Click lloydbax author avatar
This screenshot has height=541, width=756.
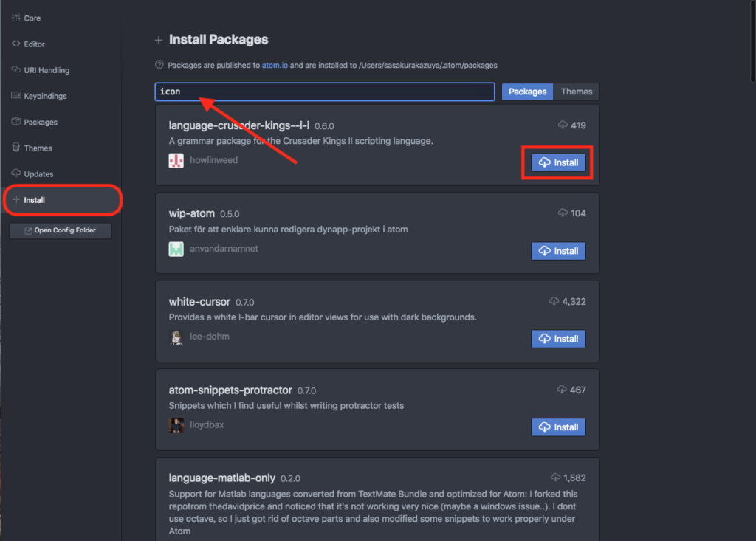point(176,425)
